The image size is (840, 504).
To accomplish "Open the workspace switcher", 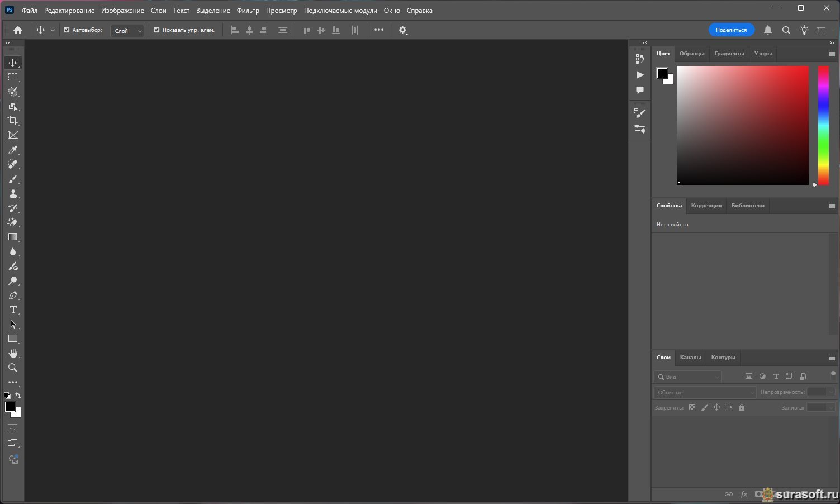I will click(821, 30).
